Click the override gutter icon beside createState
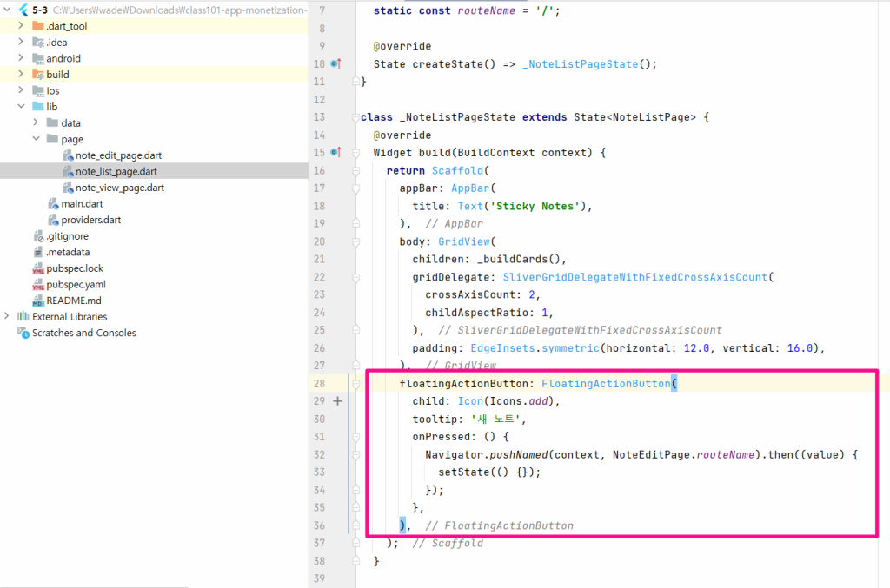The width and height of the screenshot is (890, 588). (x=336, y=63)
